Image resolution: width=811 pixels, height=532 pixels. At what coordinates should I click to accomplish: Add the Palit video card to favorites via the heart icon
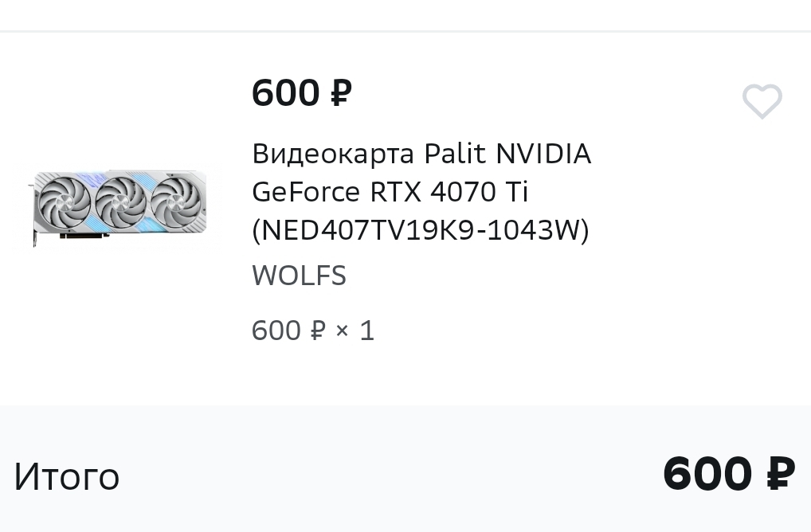pyautogui.click(x=762, y=101)
